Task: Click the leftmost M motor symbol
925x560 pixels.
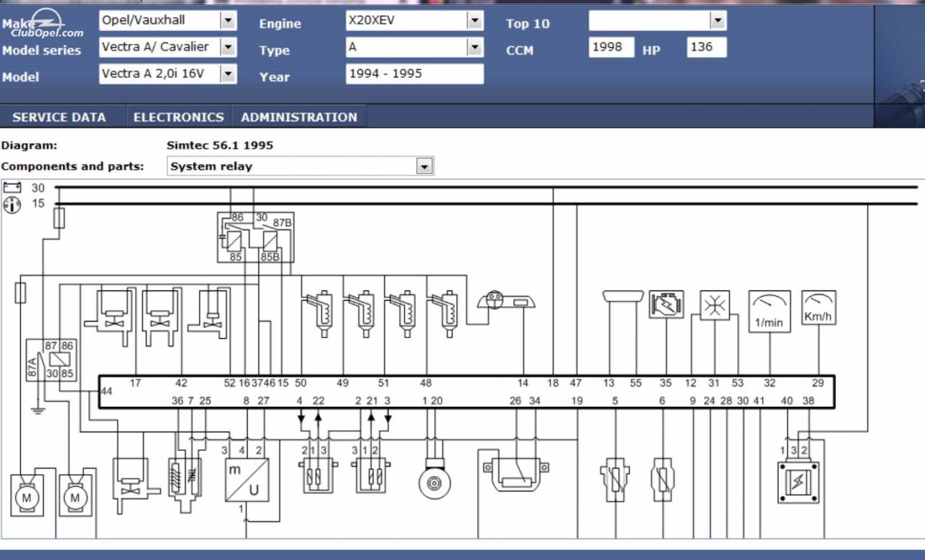Action: [27, 497]
